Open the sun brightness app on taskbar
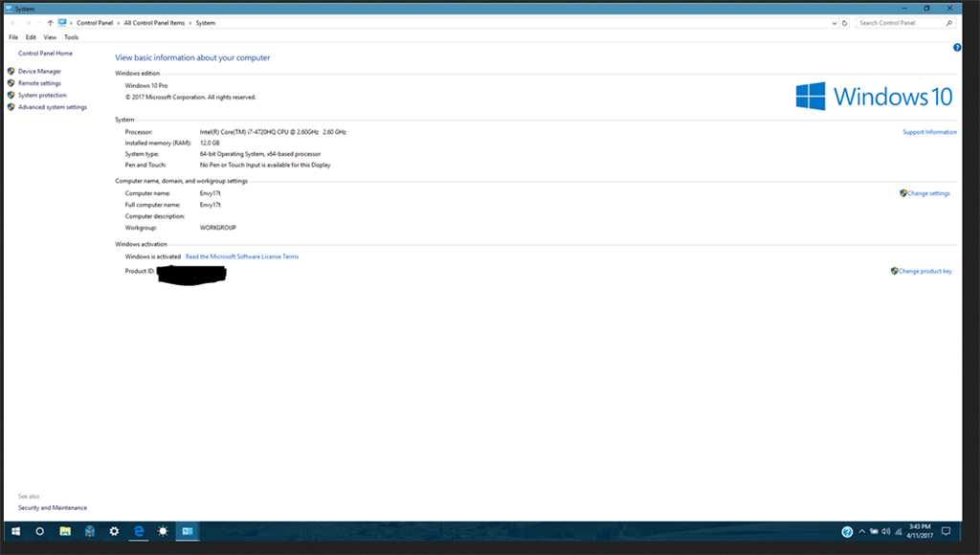The width and height of the screenshot is (980, 555). (x=163, y=531)
